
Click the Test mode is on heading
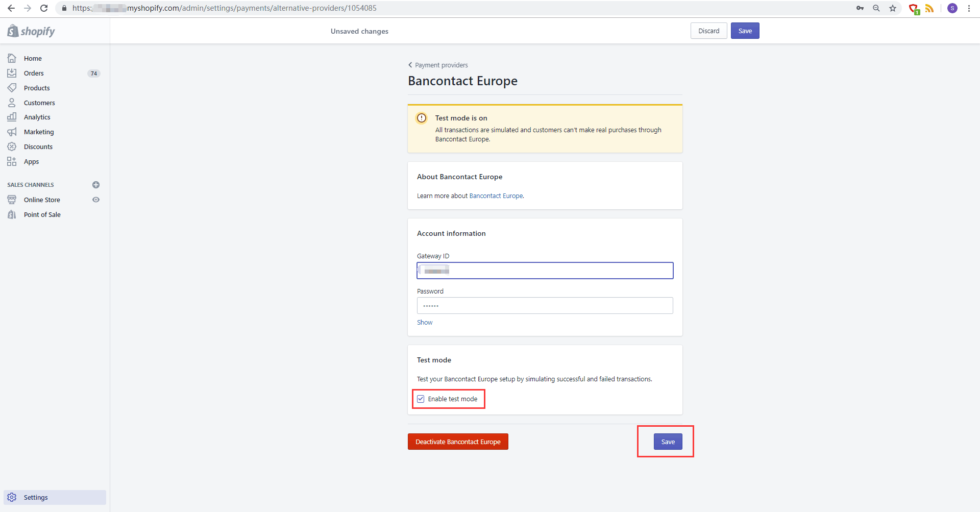[x=461, y=118]
